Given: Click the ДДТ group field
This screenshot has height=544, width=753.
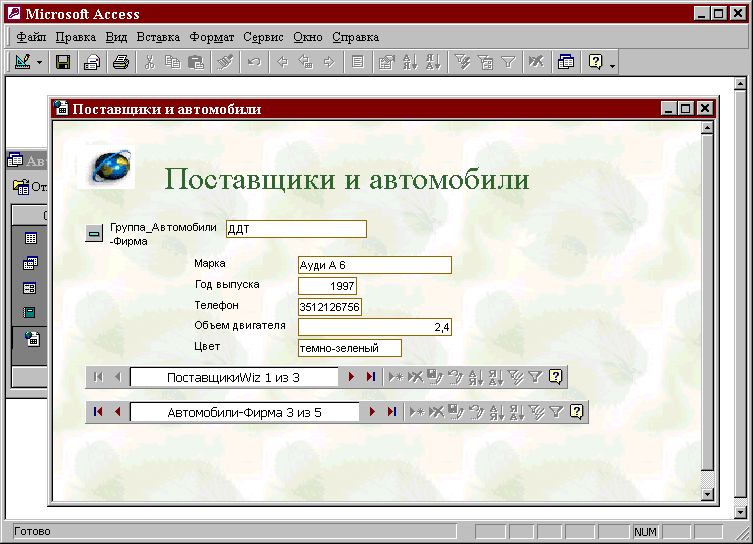Looking at the screenshot, I should [296, 229].
